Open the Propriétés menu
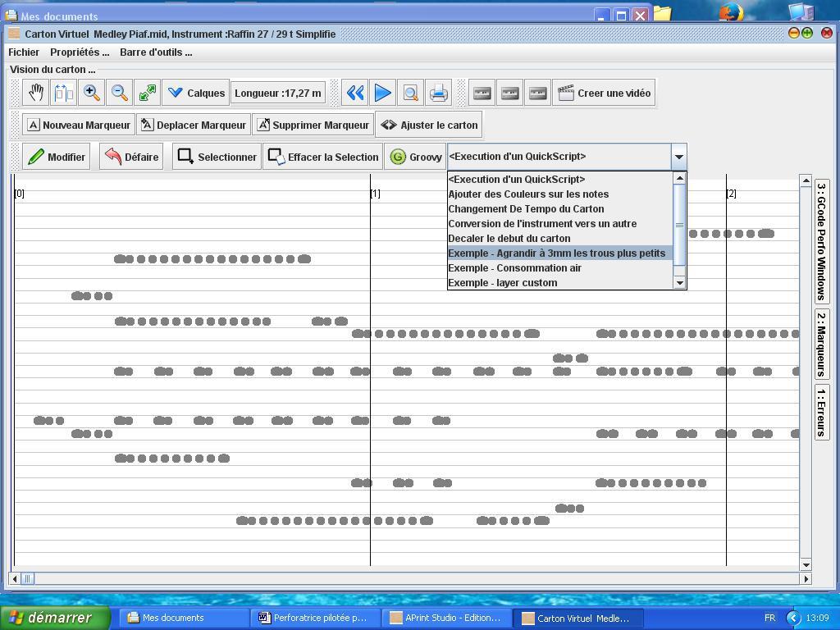 [80, 52]
